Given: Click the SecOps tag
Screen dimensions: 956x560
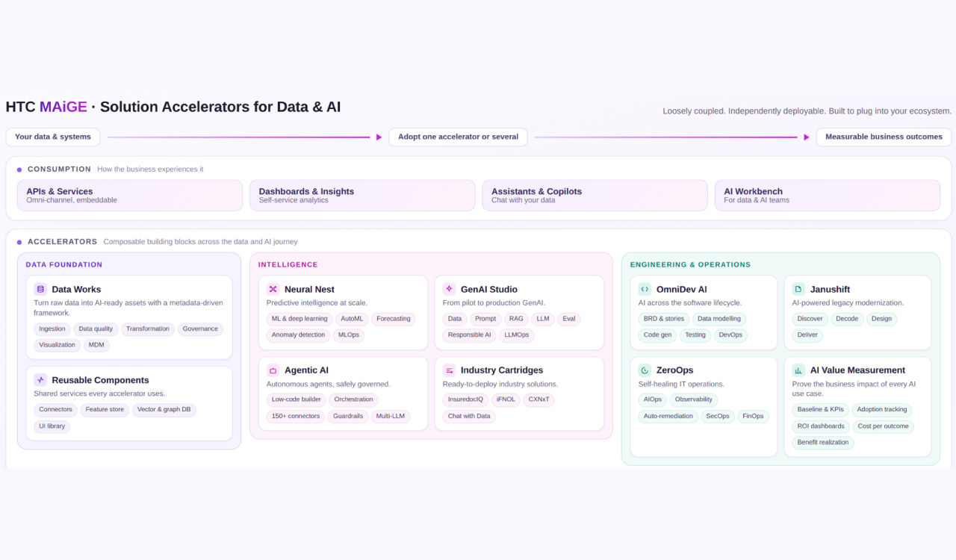Looking at the screenshot, I should pyautogui.click(x=718, y=416).
